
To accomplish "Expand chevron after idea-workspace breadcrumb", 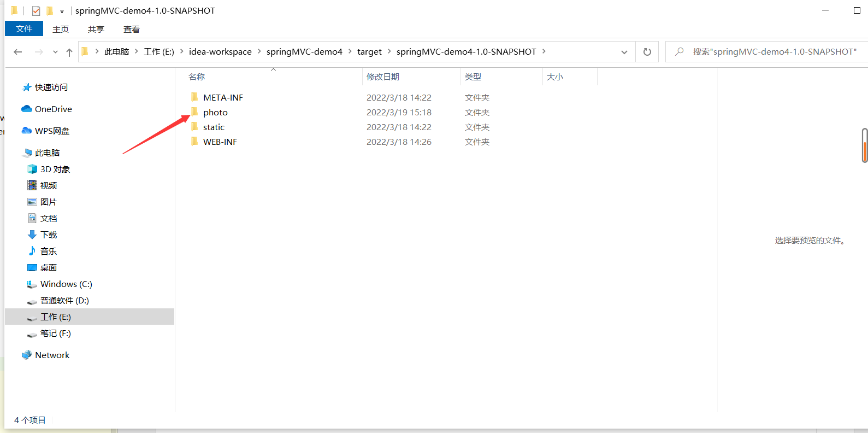I will tap(259, 51).
